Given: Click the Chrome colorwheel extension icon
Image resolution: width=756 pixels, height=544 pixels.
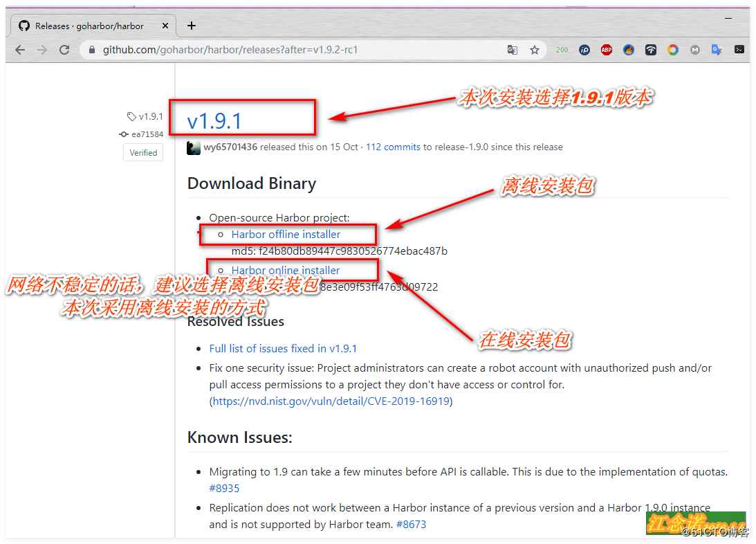Looking at the screenshot, I should (672, 49).
